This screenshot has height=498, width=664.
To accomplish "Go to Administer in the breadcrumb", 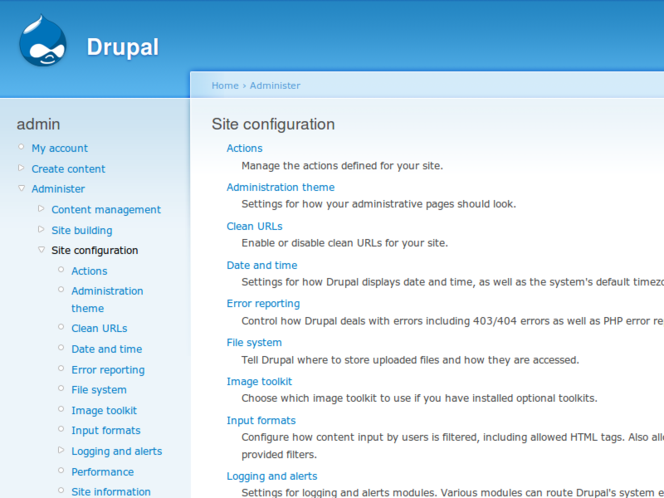I will (x=274, y=86).
